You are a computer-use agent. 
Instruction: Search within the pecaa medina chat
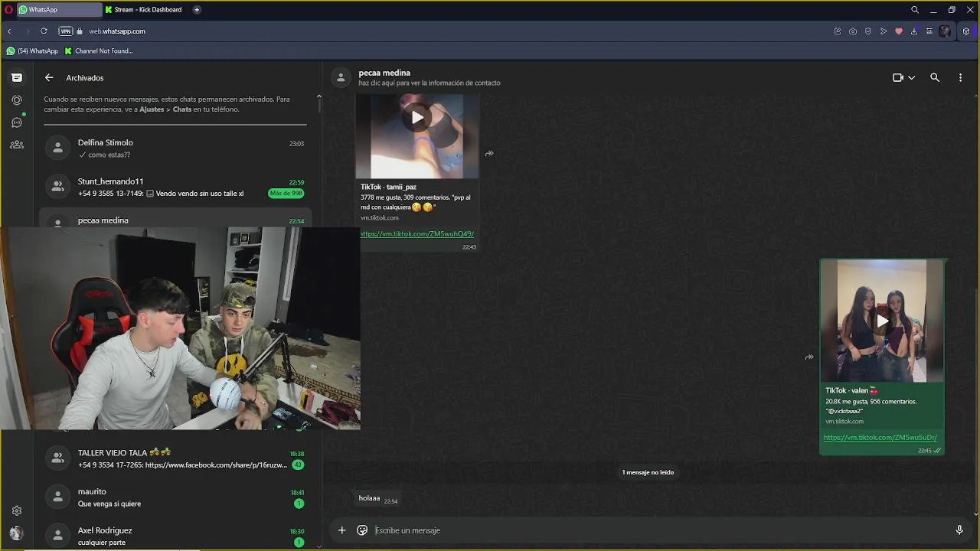click(935, 77)
